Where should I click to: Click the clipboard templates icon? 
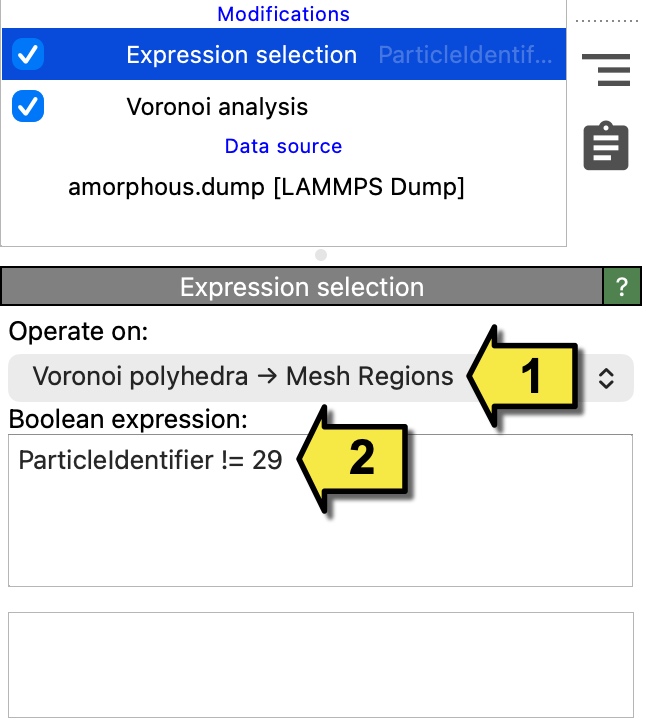606,146
